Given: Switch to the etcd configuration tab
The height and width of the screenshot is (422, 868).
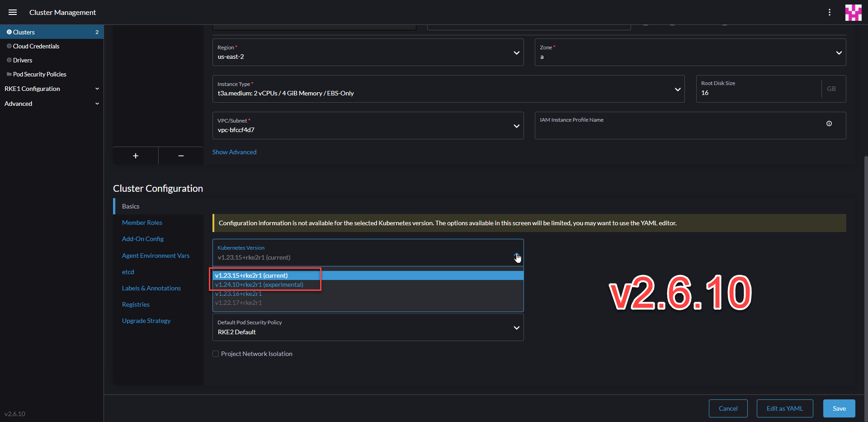Looking at the screenshot, I should 128,272.
